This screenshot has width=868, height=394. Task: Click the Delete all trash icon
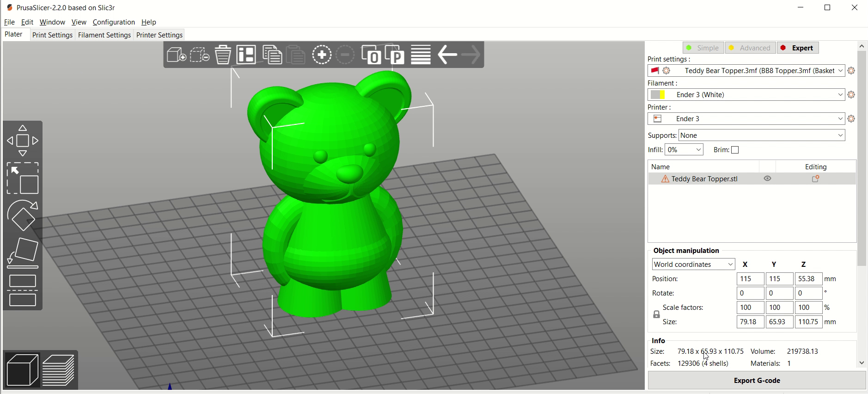pos(223,55)
